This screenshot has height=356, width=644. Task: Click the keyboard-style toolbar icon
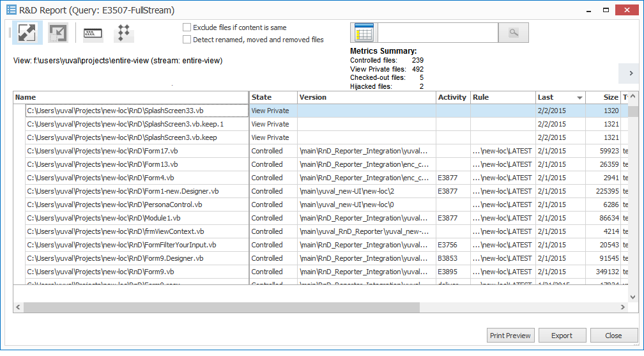(93, 33)
